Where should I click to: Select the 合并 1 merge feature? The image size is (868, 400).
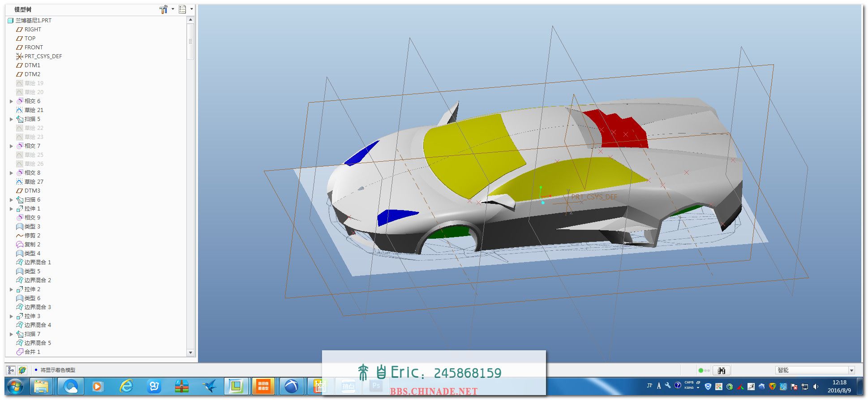(x=32, y=352)
